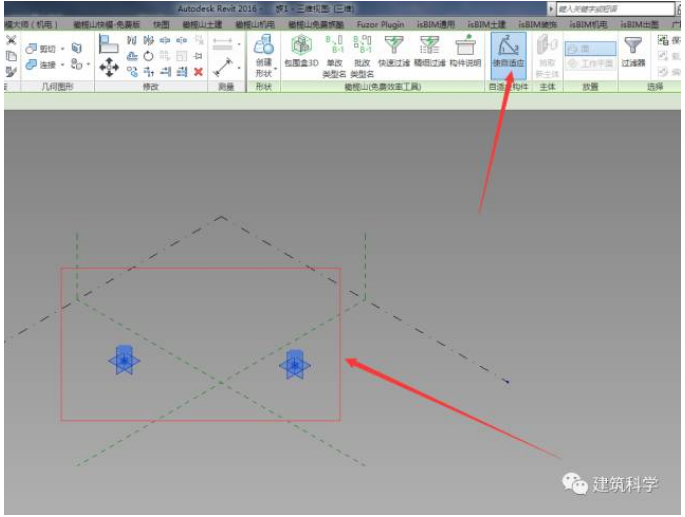Click the Pin tool in Modify panel

(x=198, y=56)
